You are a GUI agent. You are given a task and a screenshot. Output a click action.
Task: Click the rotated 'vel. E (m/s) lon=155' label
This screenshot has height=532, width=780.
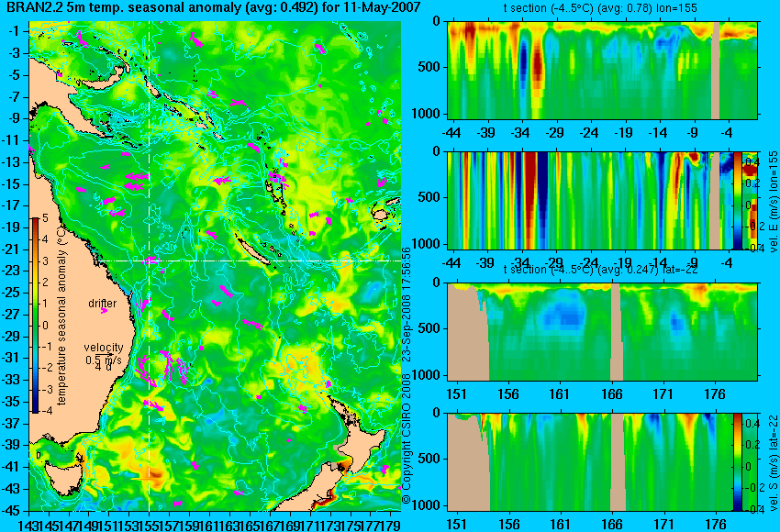click(773, 202)
